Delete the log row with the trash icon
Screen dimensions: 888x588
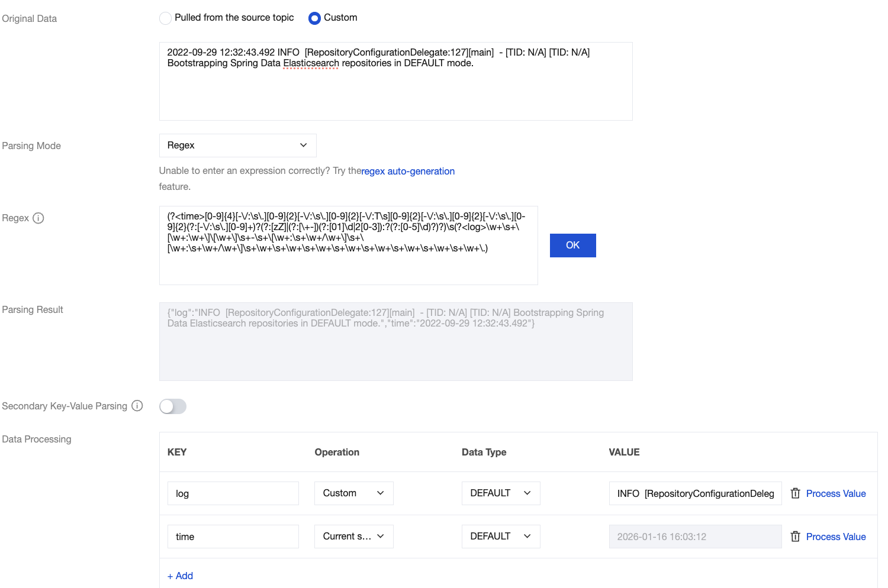click(795, 493)
